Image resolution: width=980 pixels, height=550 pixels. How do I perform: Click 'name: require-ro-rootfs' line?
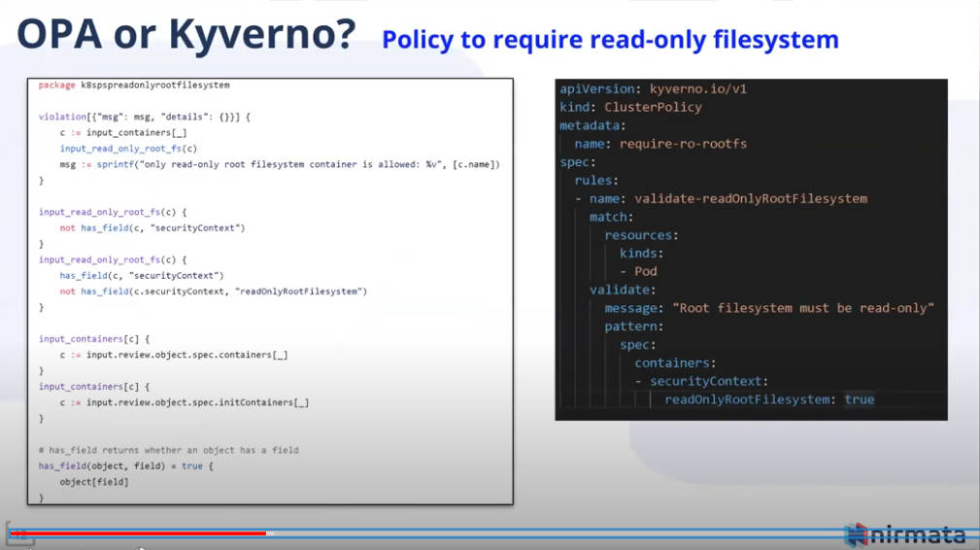[660, 144]
